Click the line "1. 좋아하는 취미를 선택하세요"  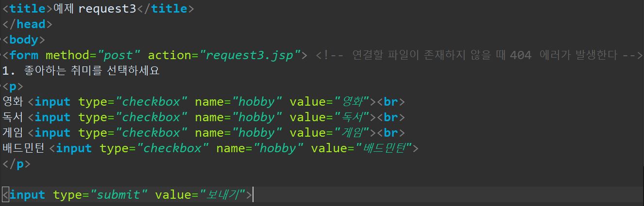81,71
